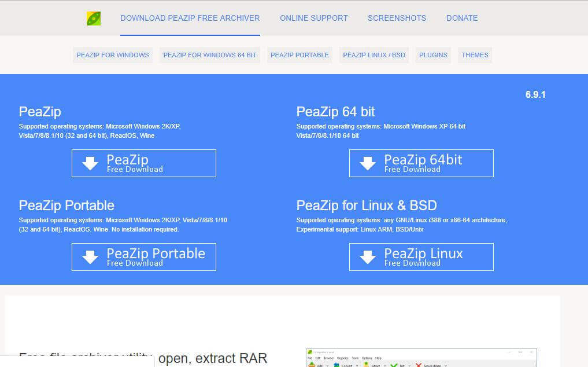
Task: Go to the Online Support page
Action: click(314, 18)
